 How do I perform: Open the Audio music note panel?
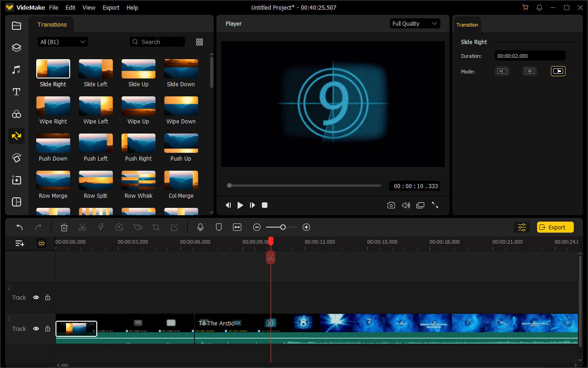tap(17, 70)
